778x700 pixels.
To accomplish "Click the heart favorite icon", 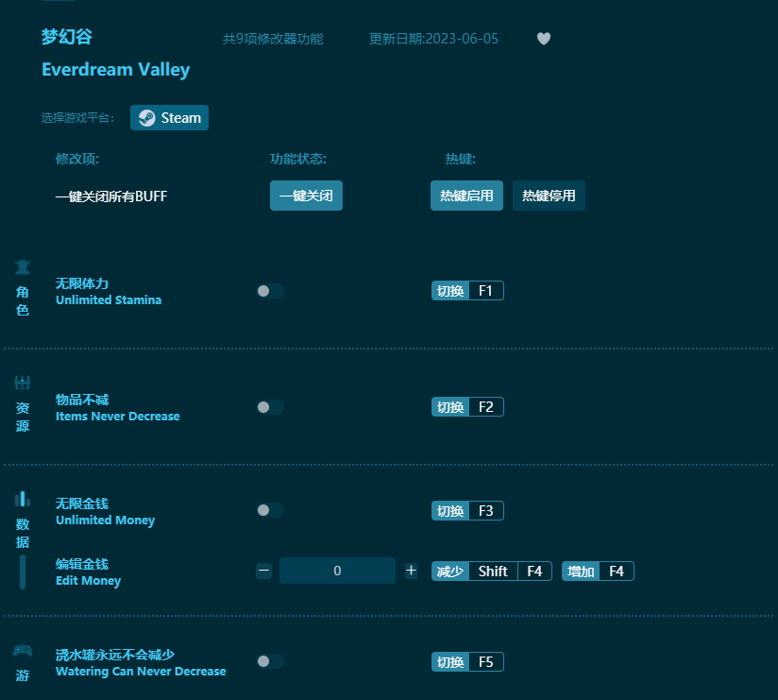I will click(544, 39).
